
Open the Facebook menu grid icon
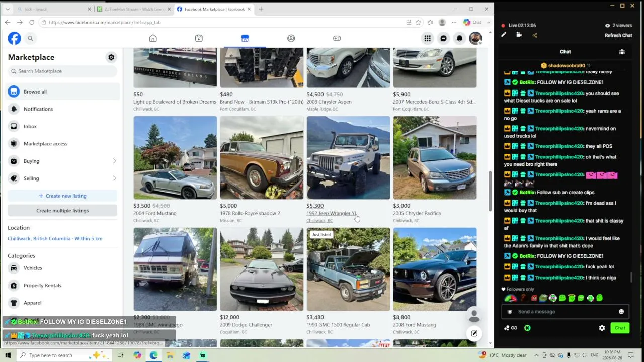(427, 38)
